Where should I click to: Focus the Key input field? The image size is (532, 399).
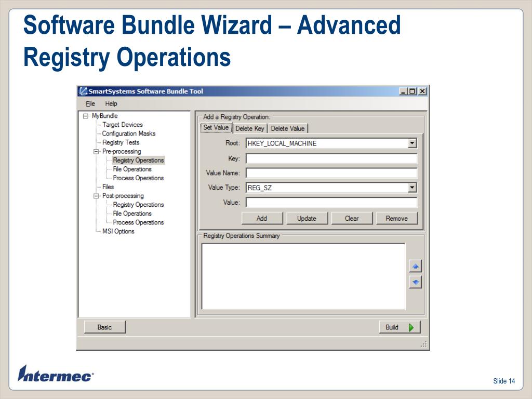coord(331,158)
